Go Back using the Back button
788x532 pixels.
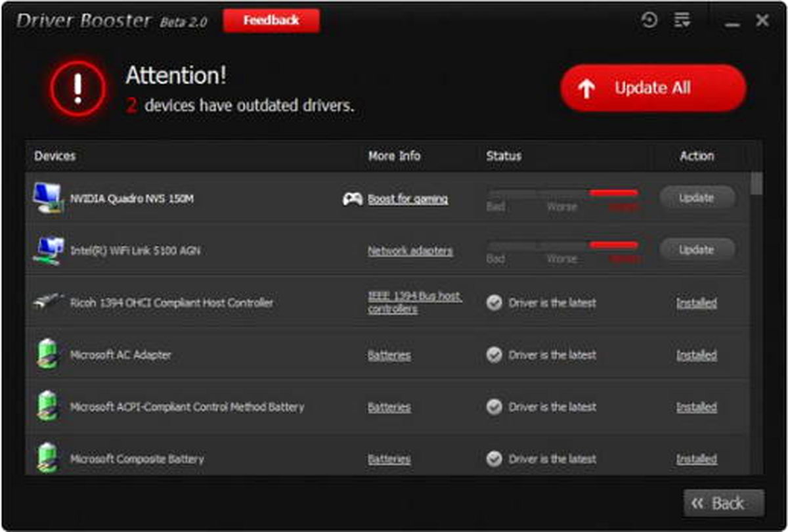pyautogui.click(x=724, y=503)
